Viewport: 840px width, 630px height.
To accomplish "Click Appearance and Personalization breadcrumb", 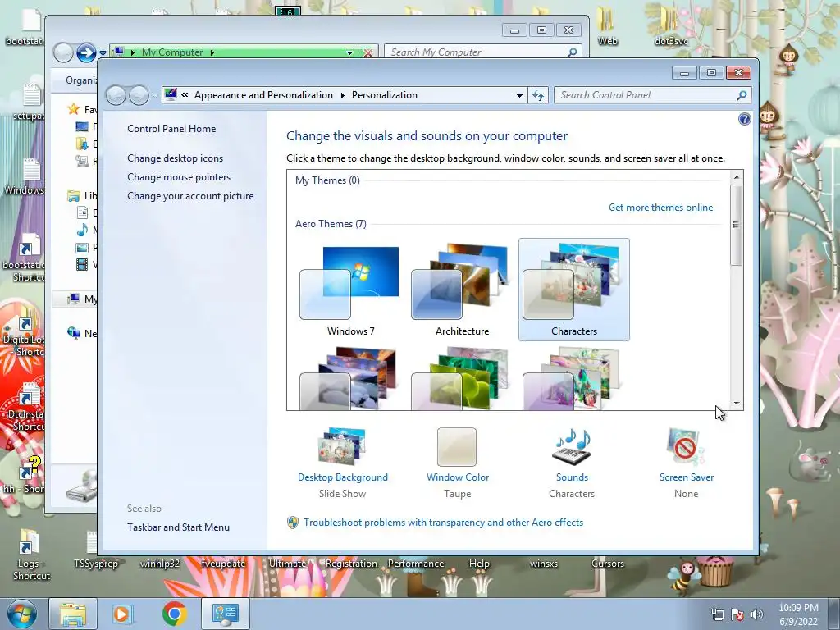I will (x=263, y=95).
